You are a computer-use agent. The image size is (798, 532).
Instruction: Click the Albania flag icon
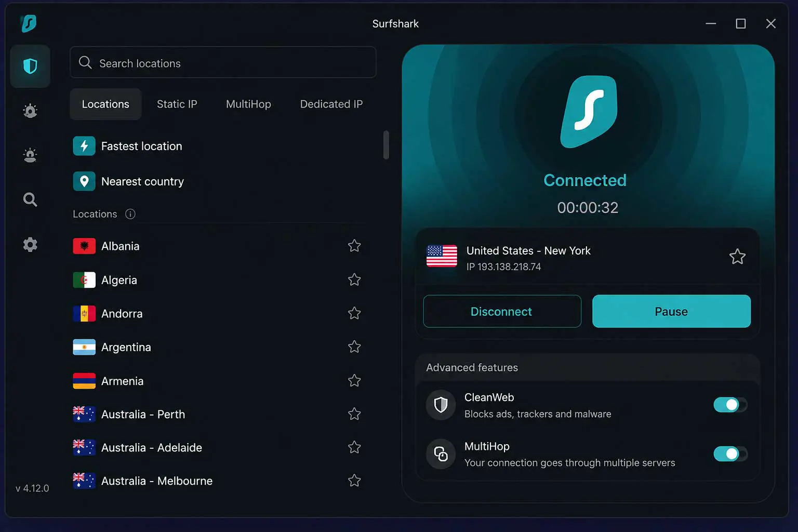click(x=84, y=246)
